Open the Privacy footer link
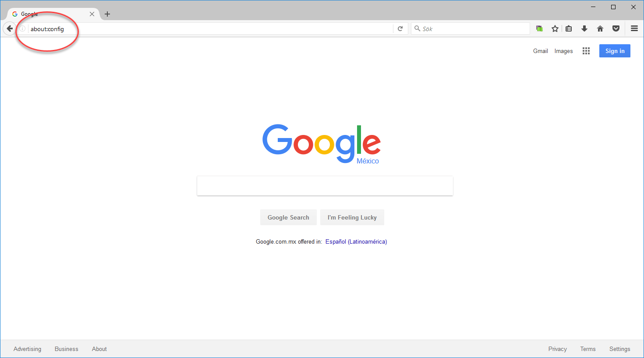 point(557,349)
